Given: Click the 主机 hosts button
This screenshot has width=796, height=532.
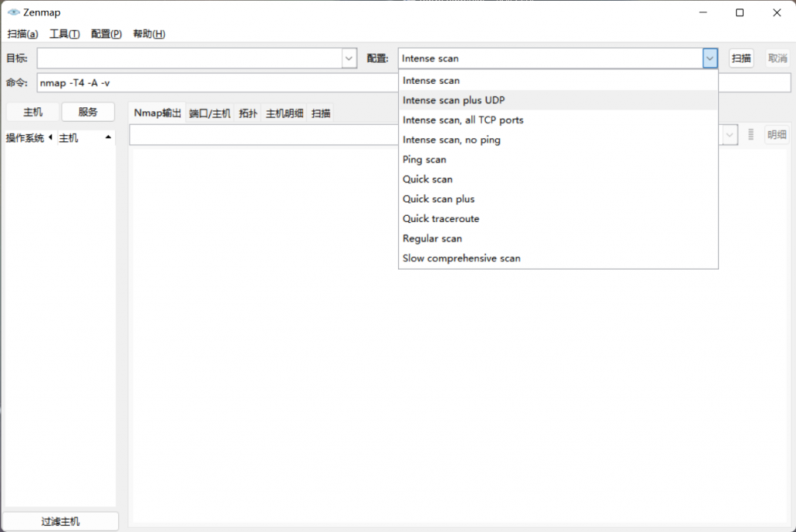Looking at the screenshot, I should coord(33,112).
